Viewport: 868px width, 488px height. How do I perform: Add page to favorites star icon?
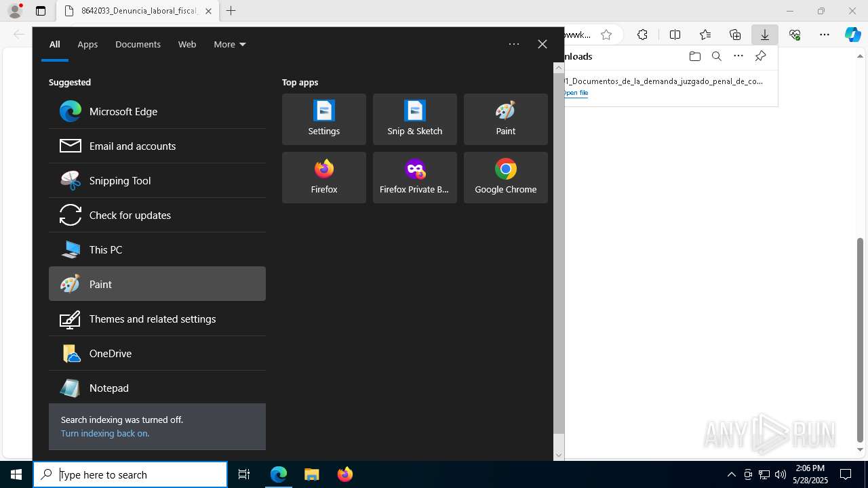tap(606, 35)
